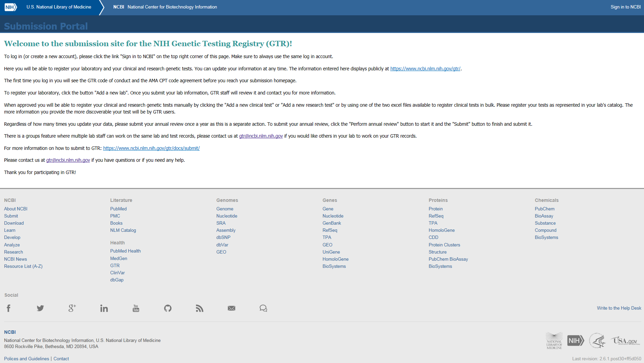644x363 pixels.
Task: Click the gtr@ncbi.nlm.nih.gov email after 'Please contact us at'
Action: pyautogui.click(x=68, y=160)
